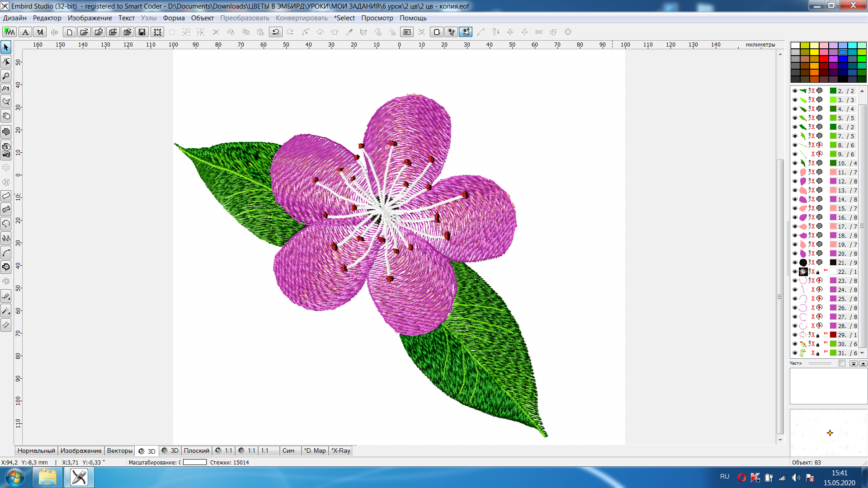Switch to Плоский view mode
This screenshot has width=868, height=488.
coord(196,451)
